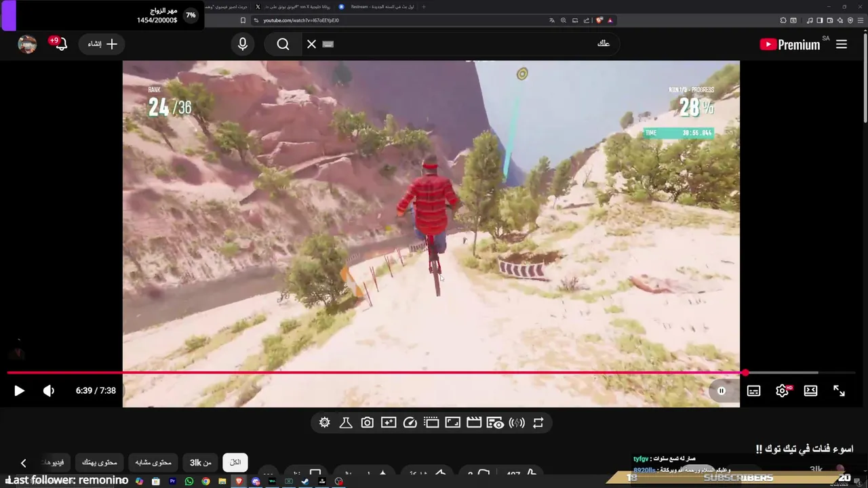Screen dimensions: 868x488
Task: Click the Create (إنشاء) button
Action: pos(102,44)
